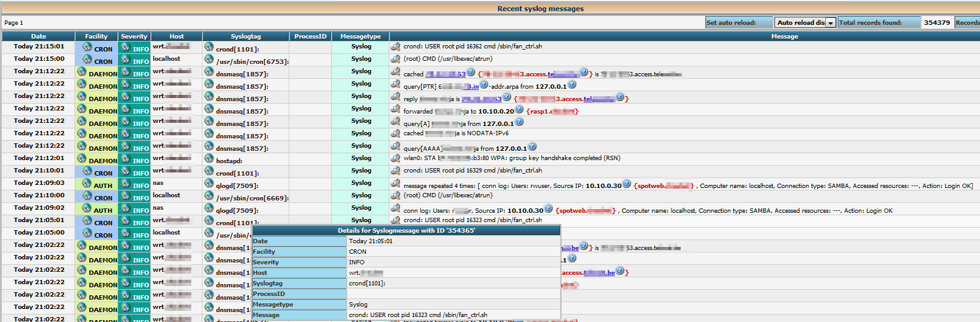Viewport: 980px width, 322px height.
Task: Click INFO severity icon in 21:15:00 row
Action: click(125, 60)
